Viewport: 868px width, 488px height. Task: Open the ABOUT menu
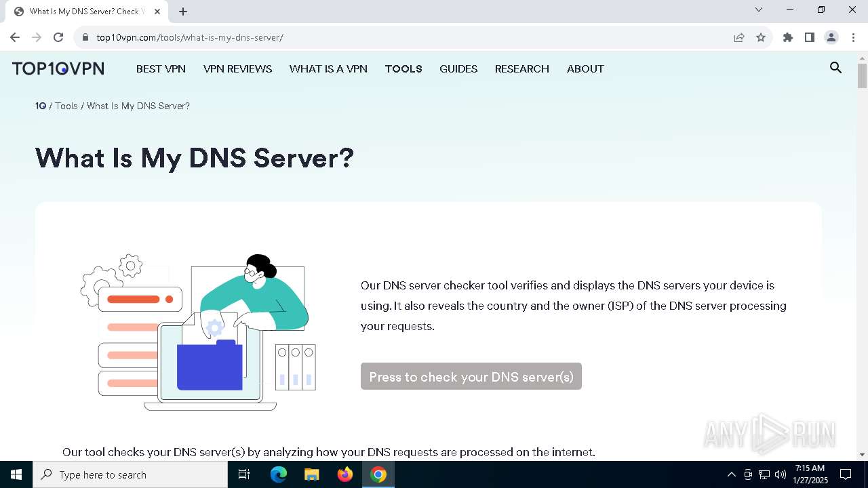(585, 68)
